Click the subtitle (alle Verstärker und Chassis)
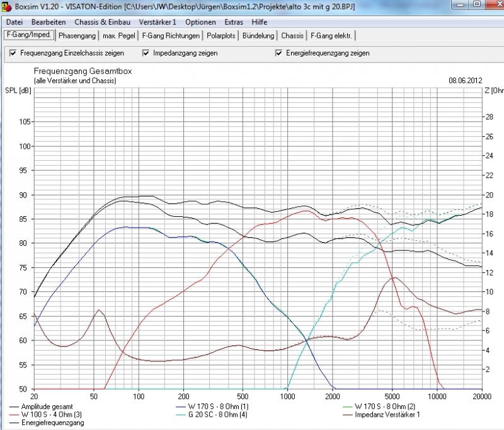Viewport: 504px width, 430px height. [x=75, y=81]
